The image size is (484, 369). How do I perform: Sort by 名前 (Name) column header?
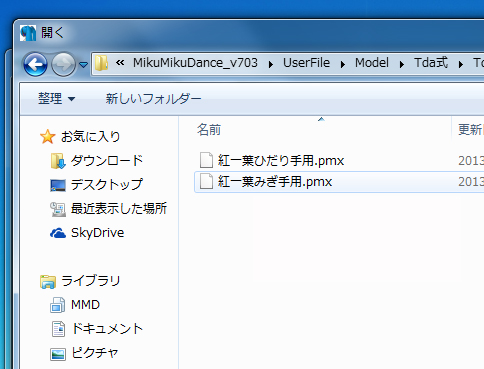pyautogui.click(x=209, y=130)
